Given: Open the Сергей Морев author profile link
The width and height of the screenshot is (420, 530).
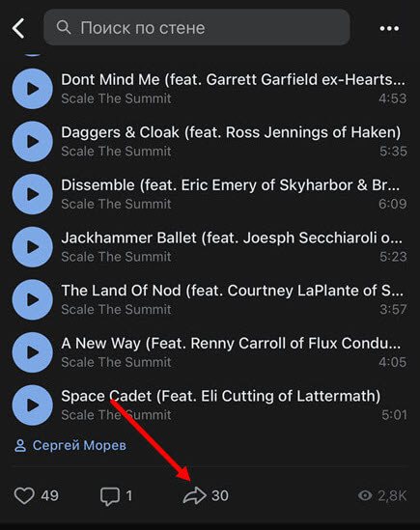Looking at the screenshot, I should tap(79, 445).
